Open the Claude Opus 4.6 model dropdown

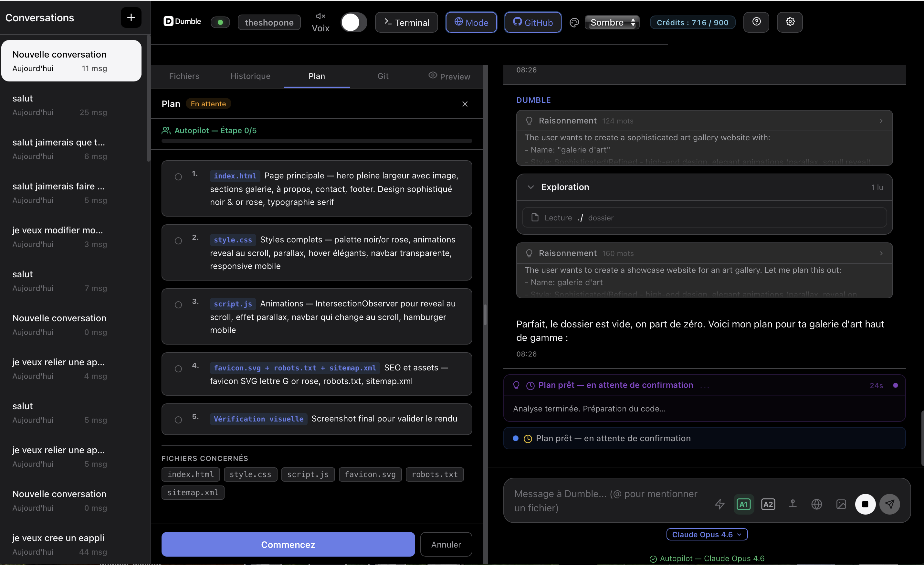(707, 534)
